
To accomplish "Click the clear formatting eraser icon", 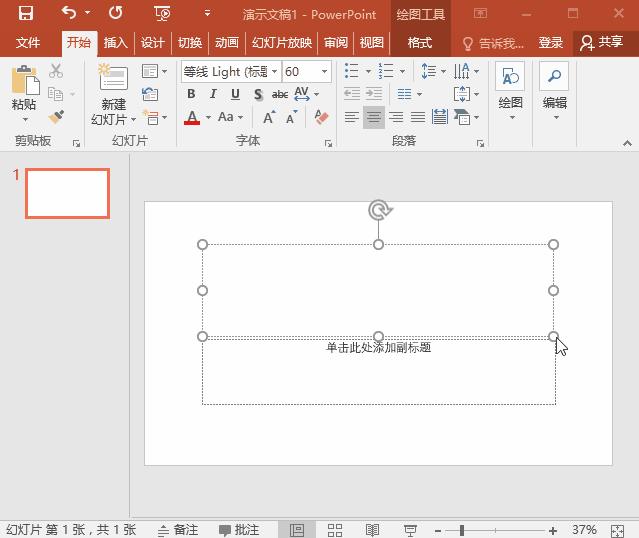I will tap(321, 117).
